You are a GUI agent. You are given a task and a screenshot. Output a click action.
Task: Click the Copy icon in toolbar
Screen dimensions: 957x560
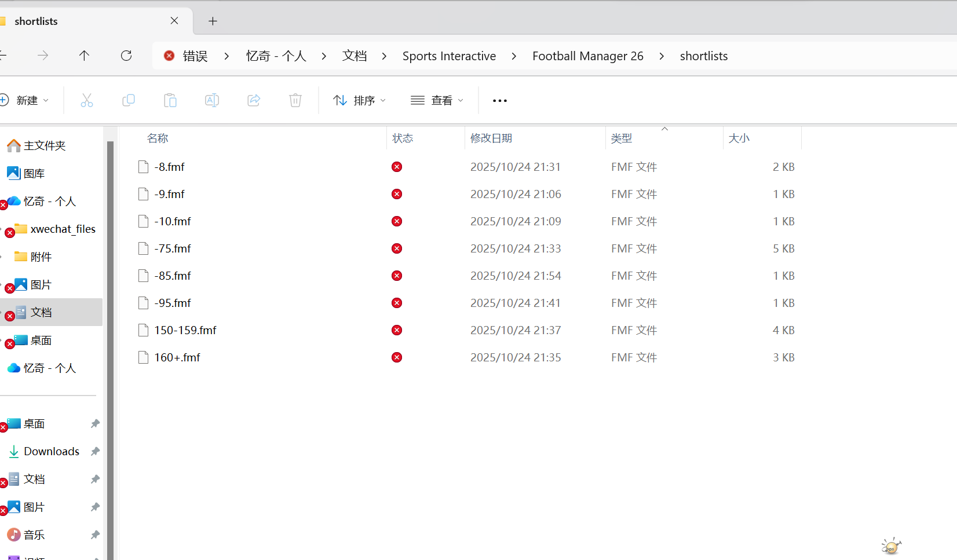129,101
